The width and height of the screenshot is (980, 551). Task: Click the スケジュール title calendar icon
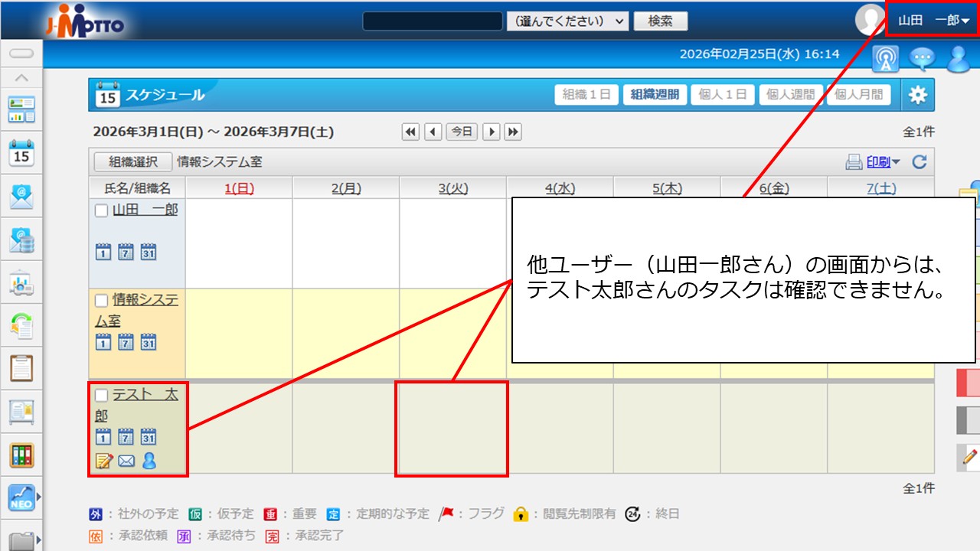(108, 94)
